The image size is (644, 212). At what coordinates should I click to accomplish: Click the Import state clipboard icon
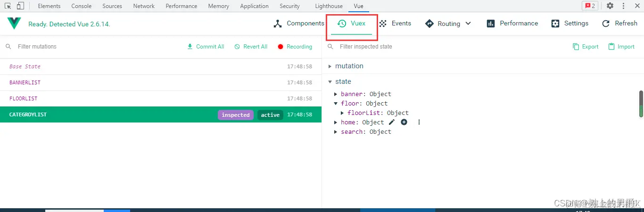click(611, 47)
